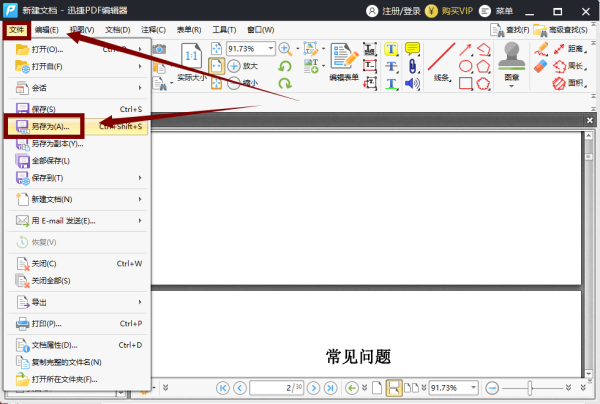Close the document tab with X
This screenshot has height=404, width=600.
coord(590,121)
